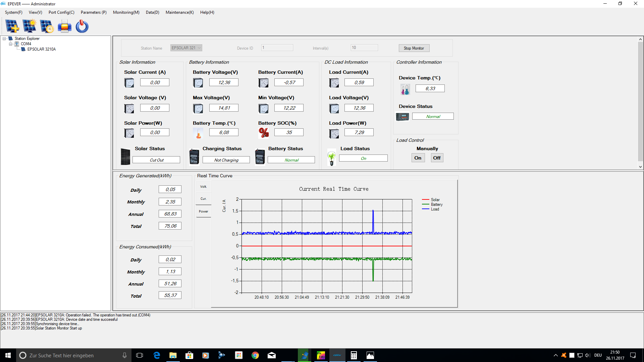Image resolution: width=644 pixels, height=362 pixels.
Task: Click the Interval(s) input field
Action: (x=364, y=48)
